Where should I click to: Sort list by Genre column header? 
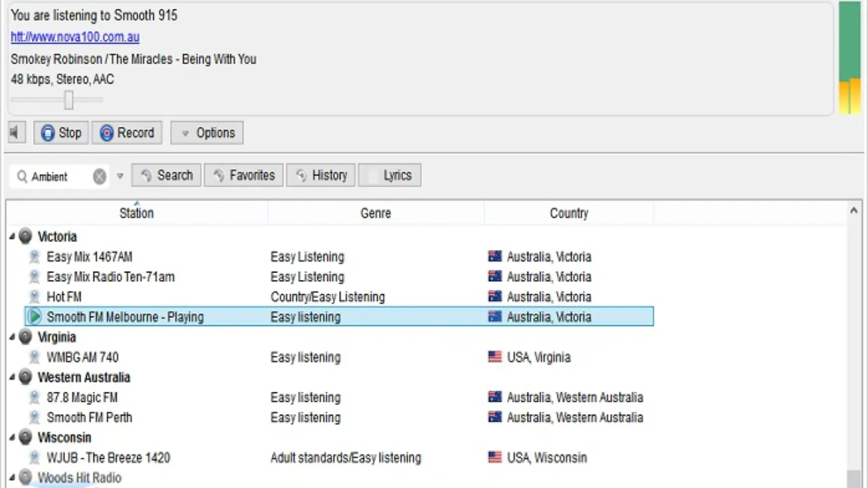tap(376, 213)
